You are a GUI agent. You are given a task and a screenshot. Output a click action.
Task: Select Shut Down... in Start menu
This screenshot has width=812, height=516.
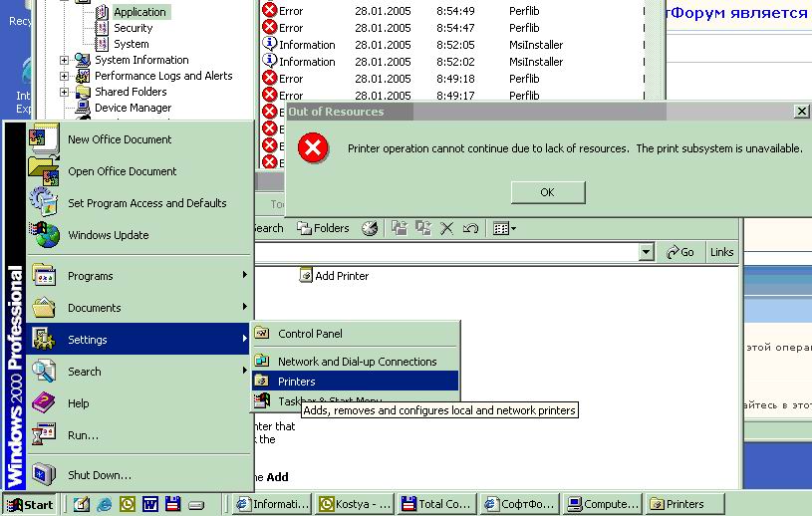pyautogui.click(x=139, y=474)
